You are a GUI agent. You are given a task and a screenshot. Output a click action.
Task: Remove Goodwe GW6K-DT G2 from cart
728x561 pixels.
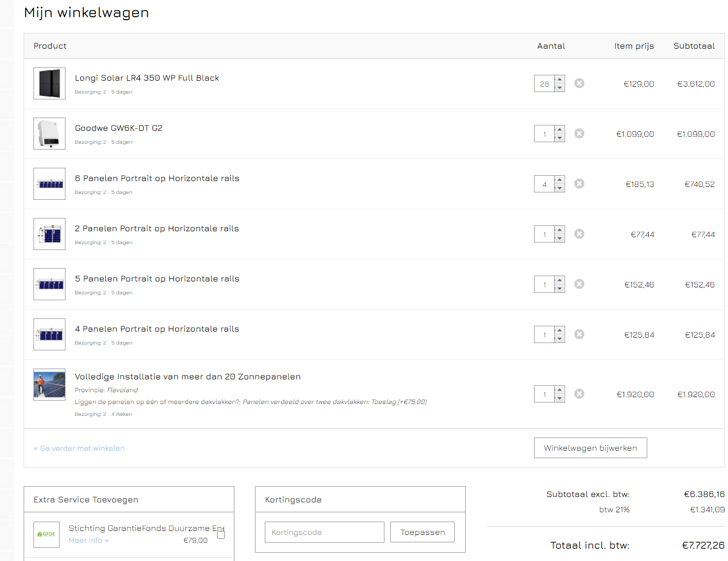(579, 133)
